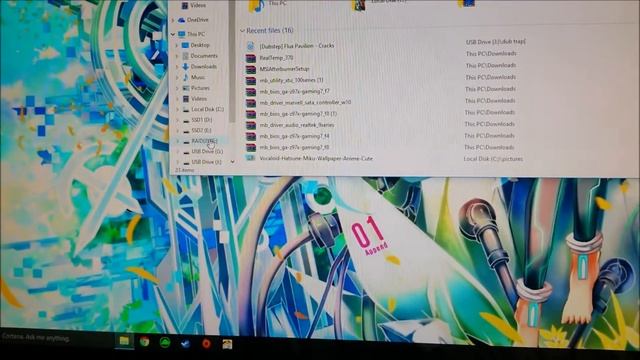
Task: Select Documents in the navigation tree
Action: (204, 56)
